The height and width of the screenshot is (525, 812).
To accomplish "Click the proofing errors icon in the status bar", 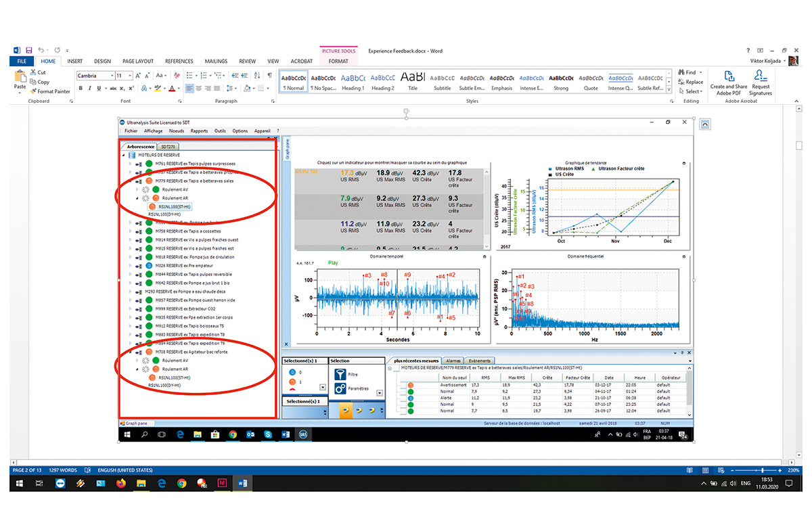I will coord(87,470).
